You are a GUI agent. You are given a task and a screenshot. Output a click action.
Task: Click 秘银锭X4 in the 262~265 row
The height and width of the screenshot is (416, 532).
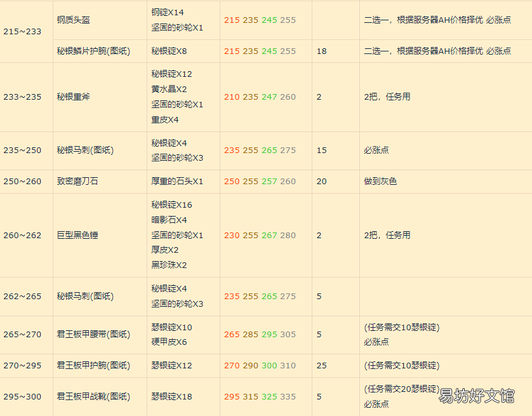169,289
